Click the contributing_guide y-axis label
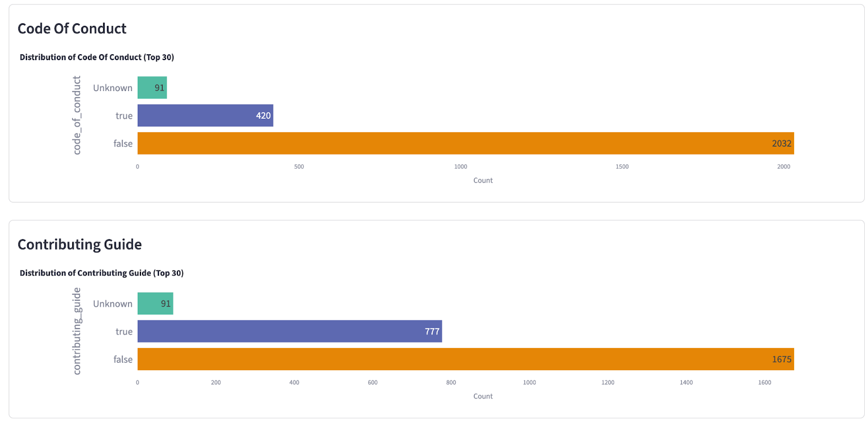 point(77,331)
